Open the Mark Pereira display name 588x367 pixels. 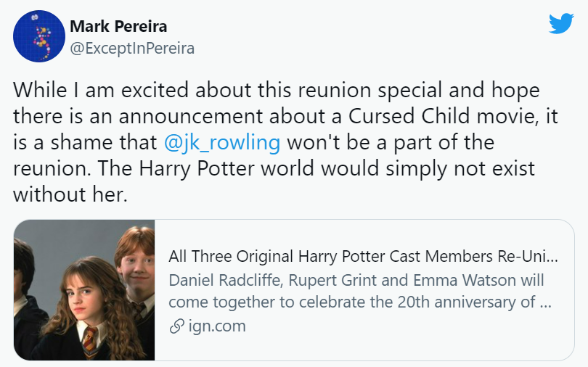point(118,27)
